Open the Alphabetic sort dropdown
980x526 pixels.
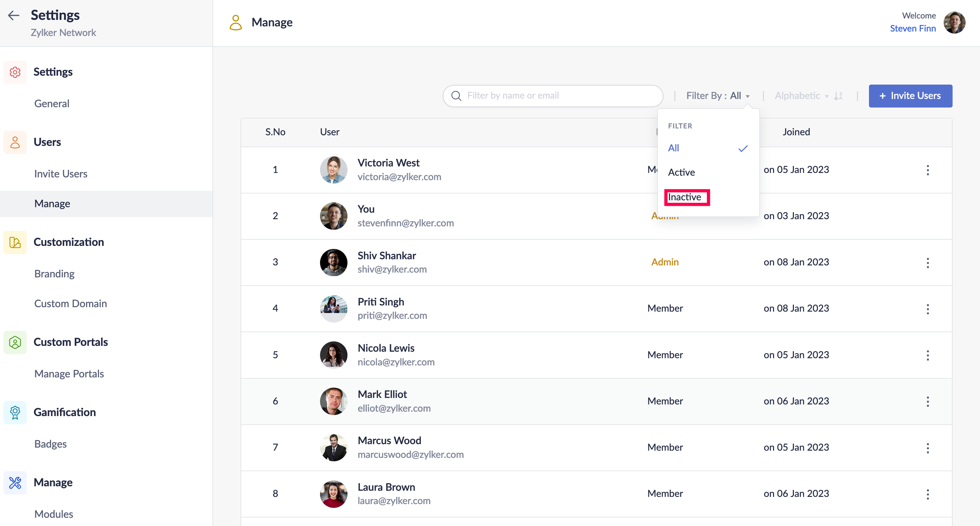pyautogui.click(x=801, y=96)
